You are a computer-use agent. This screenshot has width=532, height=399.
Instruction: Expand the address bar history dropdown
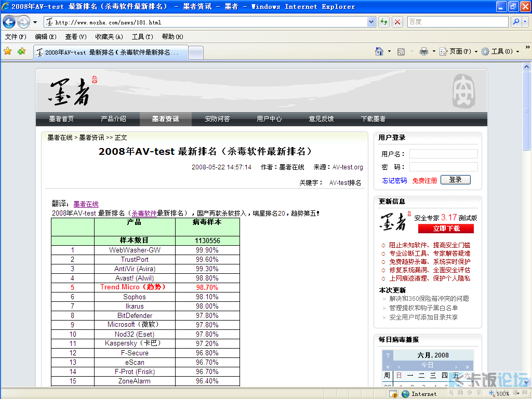370,22
